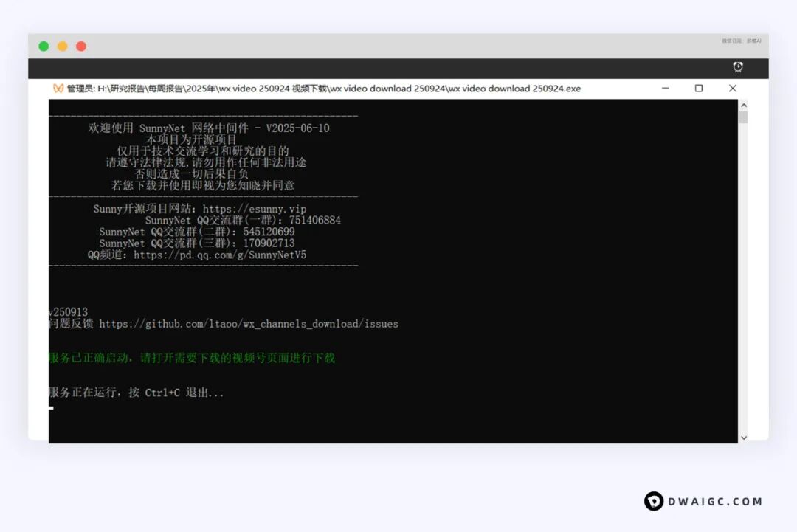The width and height of the screenshot is (797, 532).
Task: Click the vertical scrollbar thumb at top
Action: click(743, 117)
